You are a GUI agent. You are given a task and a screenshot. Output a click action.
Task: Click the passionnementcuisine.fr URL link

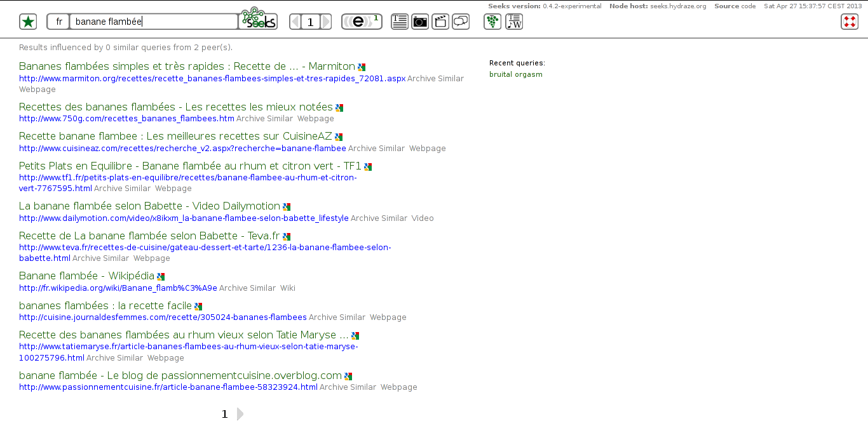click(x=168, y=387)
